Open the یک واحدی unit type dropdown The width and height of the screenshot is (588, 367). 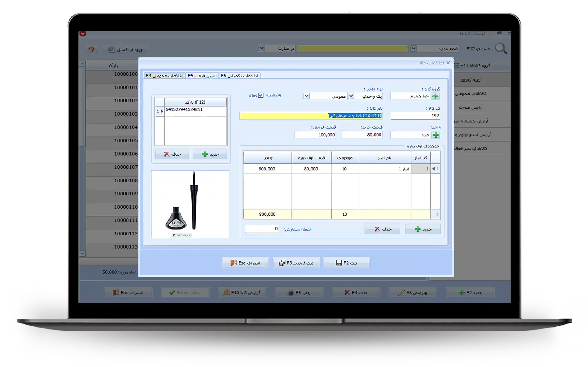(x=351, y=96)
